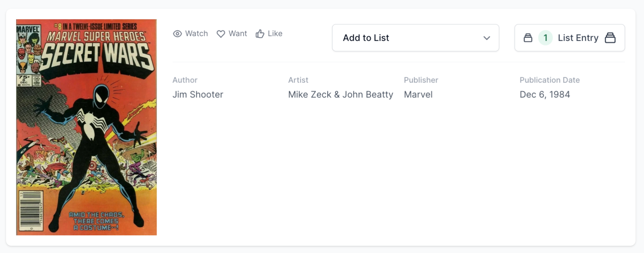Screen dimensions: 644x253
Task: Click author name Jim Shooter
Action: click(198, 95)
